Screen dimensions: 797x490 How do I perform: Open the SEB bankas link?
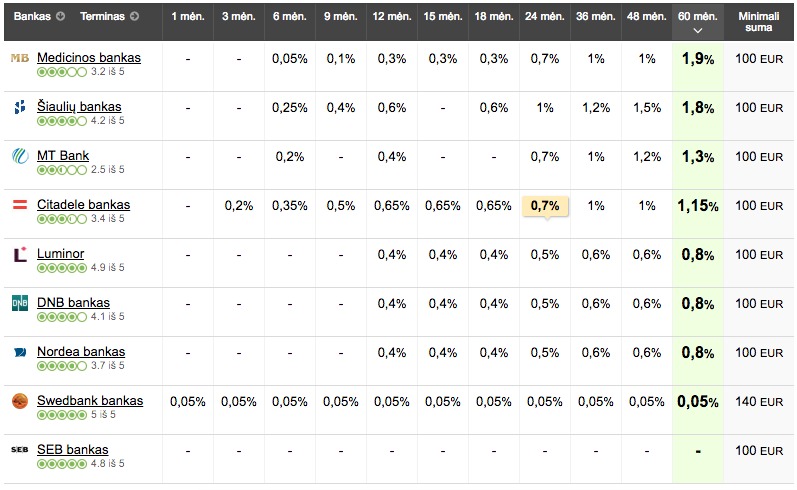(x=73, y=450)
